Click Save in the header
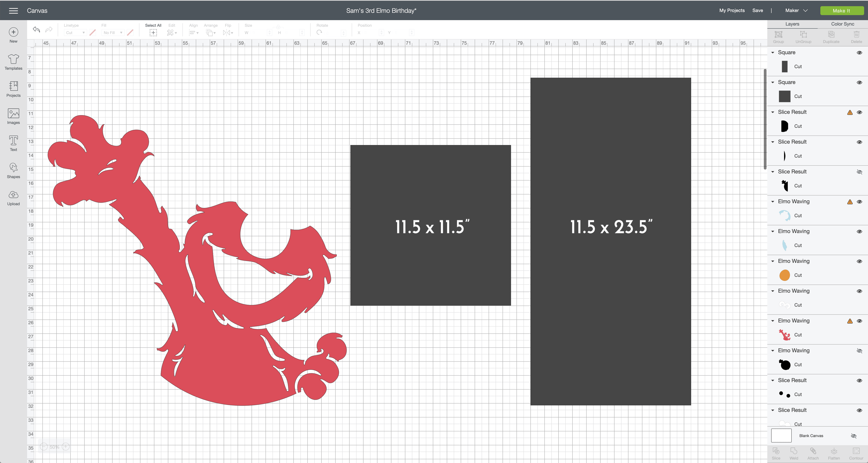Viewport: 868px width, 463px height. pos(757,10)
